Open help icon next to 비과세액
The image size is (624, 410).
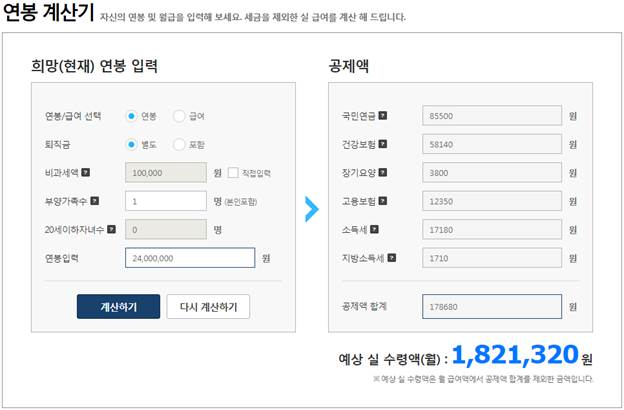click(x=86, y=172)
